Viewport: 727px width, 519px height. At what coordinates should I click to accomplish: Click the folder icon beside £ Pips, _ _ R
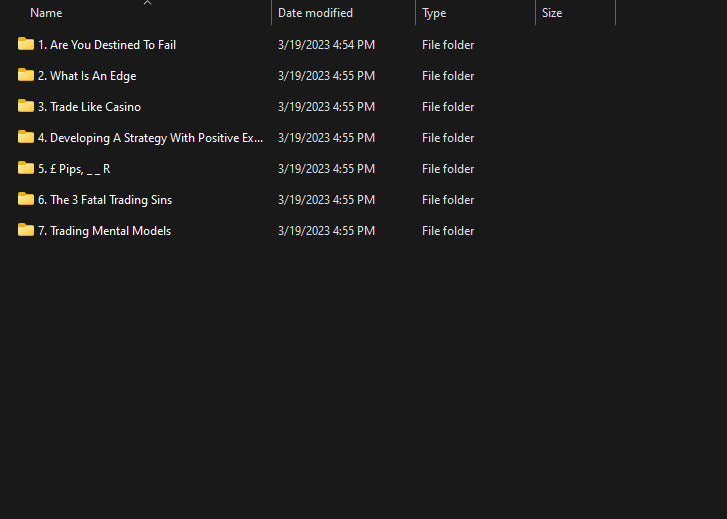point(26,168)
